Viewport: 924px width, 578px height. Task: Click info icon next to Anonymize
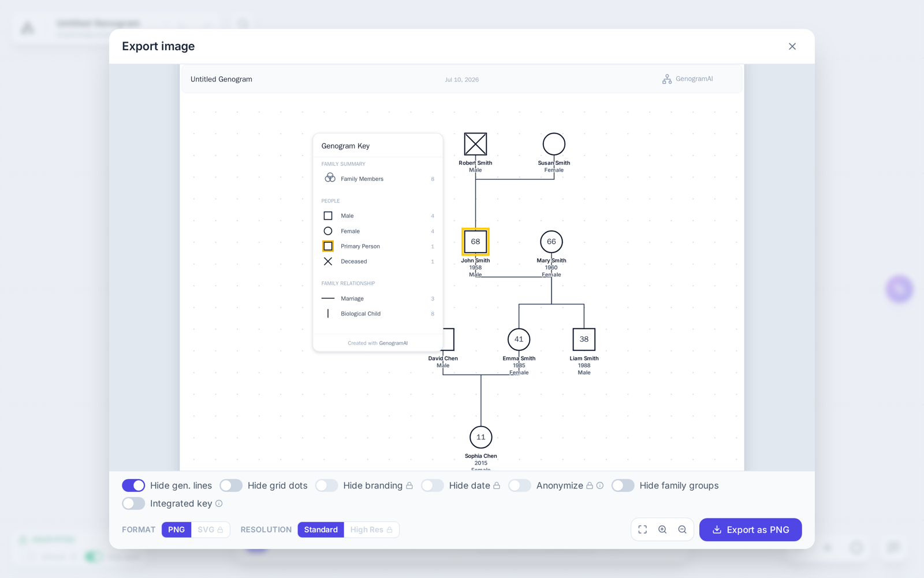click(600, 486)
